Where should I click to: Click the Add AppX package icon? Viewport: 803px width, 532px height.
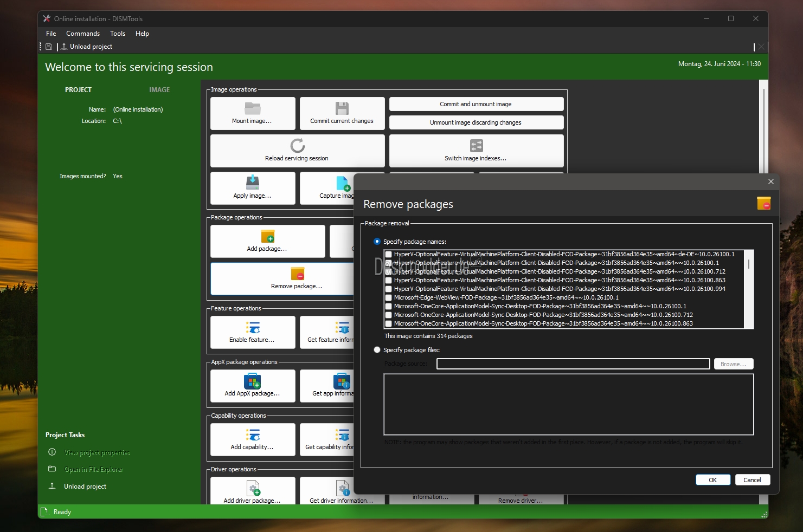(252, 381)
